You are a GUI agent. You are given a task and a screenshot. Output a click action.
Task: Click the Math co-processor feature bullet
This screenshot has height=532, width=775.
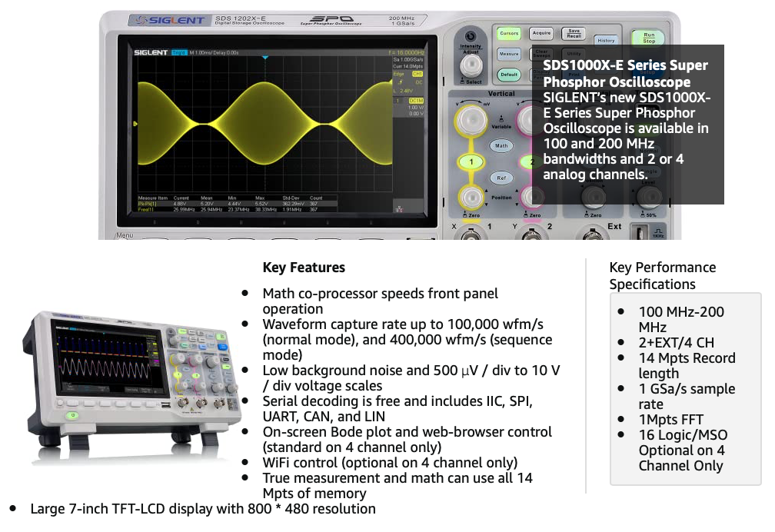(x=380, y=301)
